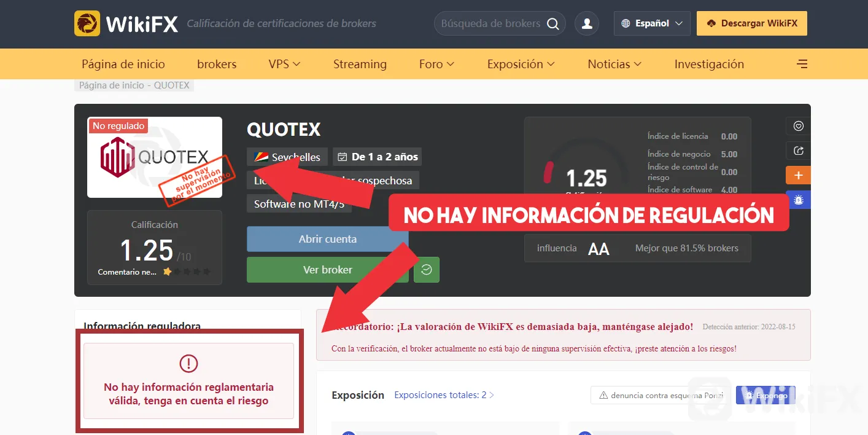
Task: Click the hamburger menu icon in nav bar
Action: 802,64
